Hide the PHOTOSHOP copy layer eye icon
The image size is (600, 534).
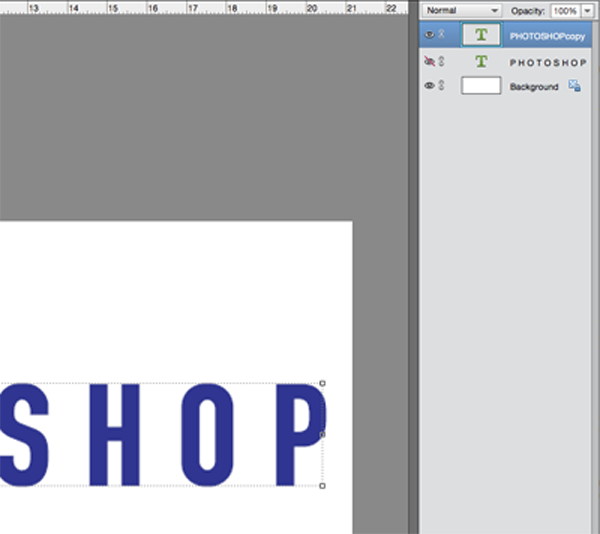[x=429, y=35]
